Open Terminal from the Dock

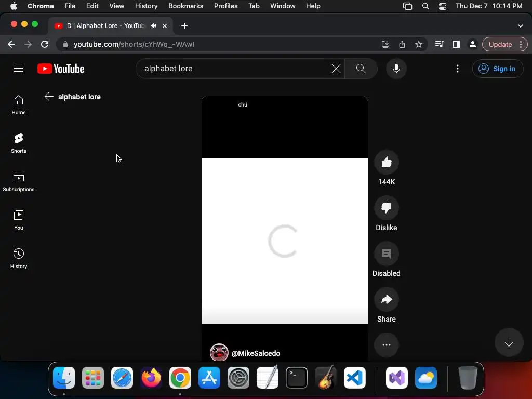click(x=297, y=378)
